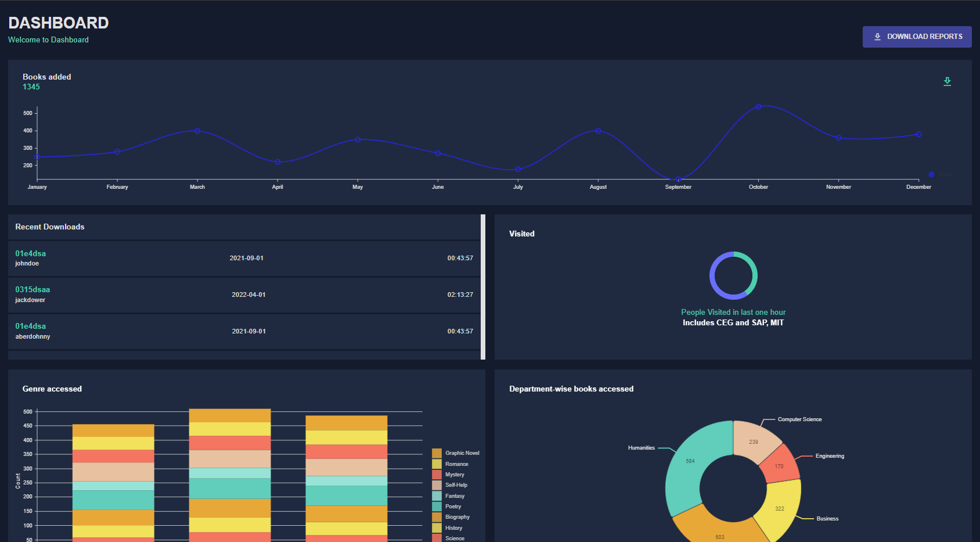
Task: Click the DOWNLOAD REPORTS button
Action: tap(917, 37)
